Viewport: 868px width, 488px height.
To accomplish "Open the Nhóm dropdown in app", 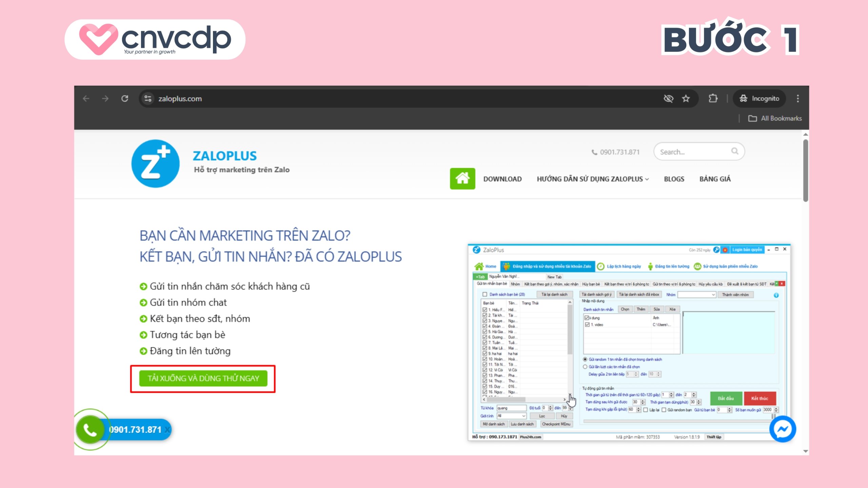I will tap(696, 295).
